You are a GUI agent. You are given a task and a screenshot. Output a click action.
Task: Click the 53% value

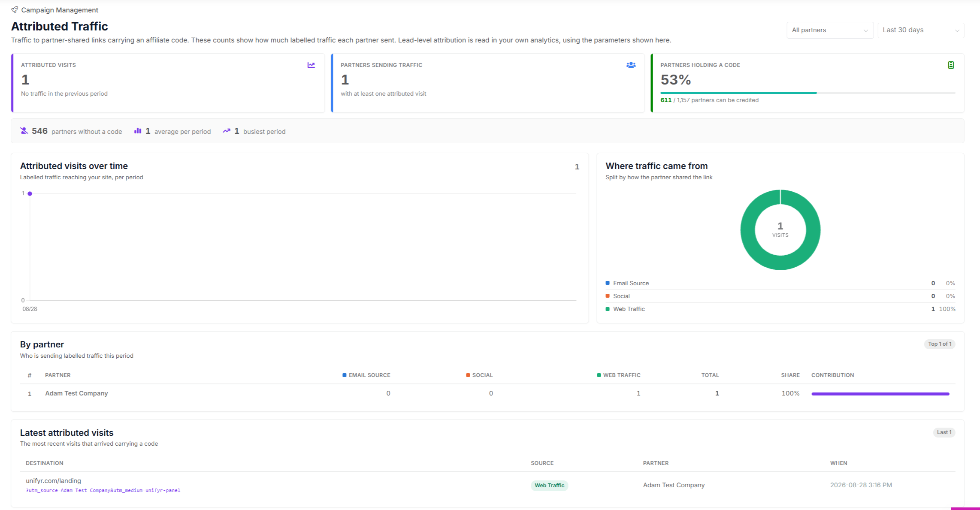tap(676, 80)
